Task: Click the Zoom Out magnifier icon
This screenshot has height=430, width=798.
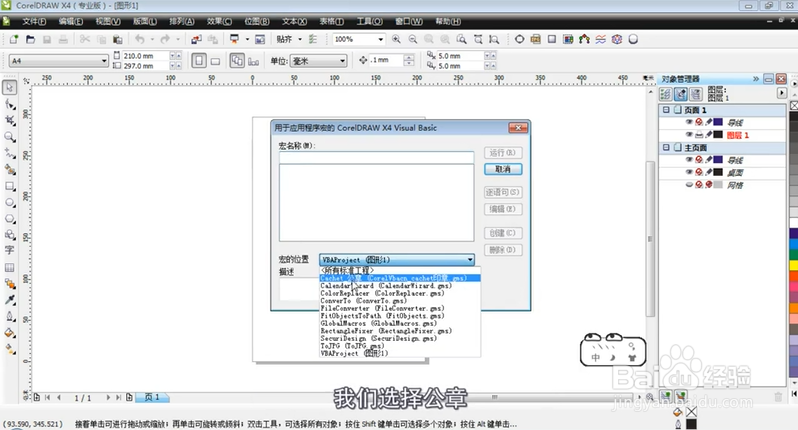Action: [x=413, y=39]
